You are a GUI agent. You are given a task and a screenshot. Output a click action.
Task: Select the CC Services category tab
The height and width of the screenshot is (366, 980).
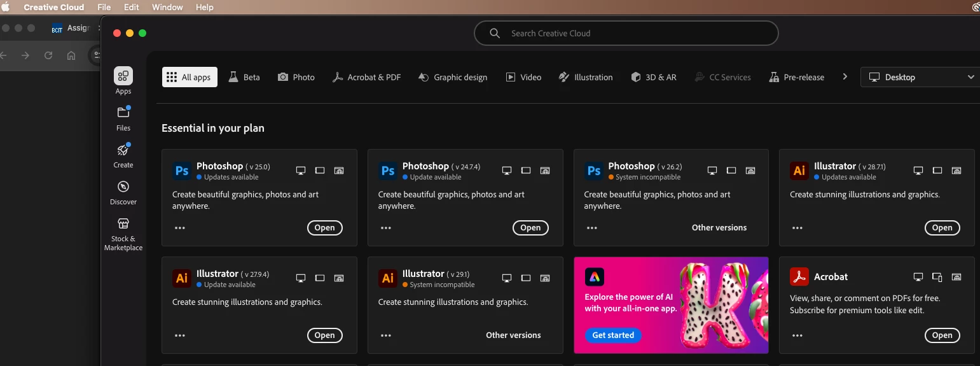[x=722, y=77]
